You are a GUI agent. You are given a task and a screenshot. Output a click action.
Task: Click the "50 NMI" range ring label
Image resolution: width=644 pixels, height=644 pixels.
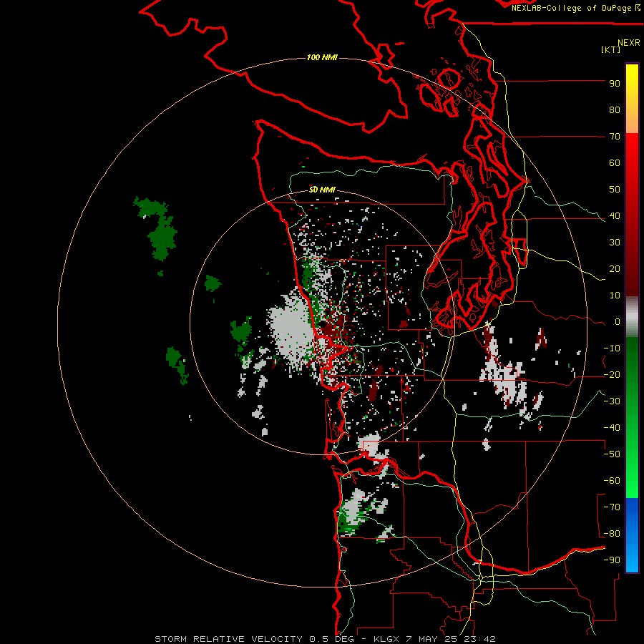[323, 190]
